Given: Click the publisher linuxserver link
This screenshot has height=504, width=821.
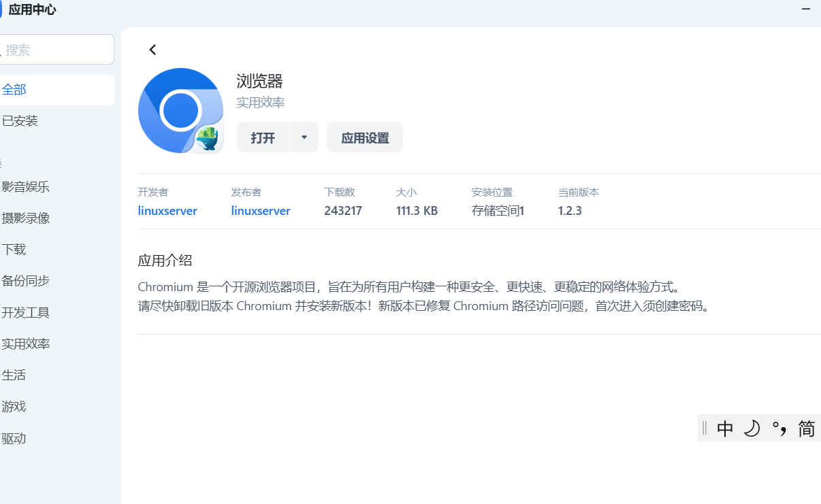Looking at the screenshot, I should (x=261, y=211).
